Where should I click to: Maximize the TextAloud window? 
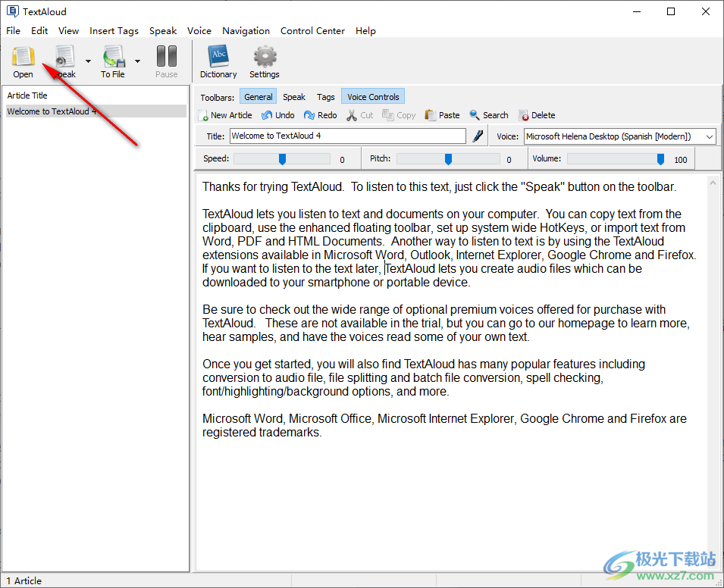pyautogui.click(x=671, y=11)
